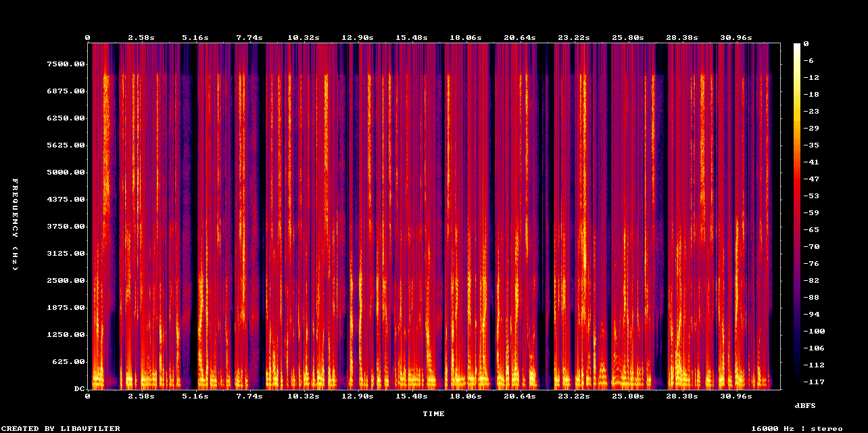Select the 2.58s time marker
The height and width of the screenshot is (433, 868).
(x=140, y=38)
